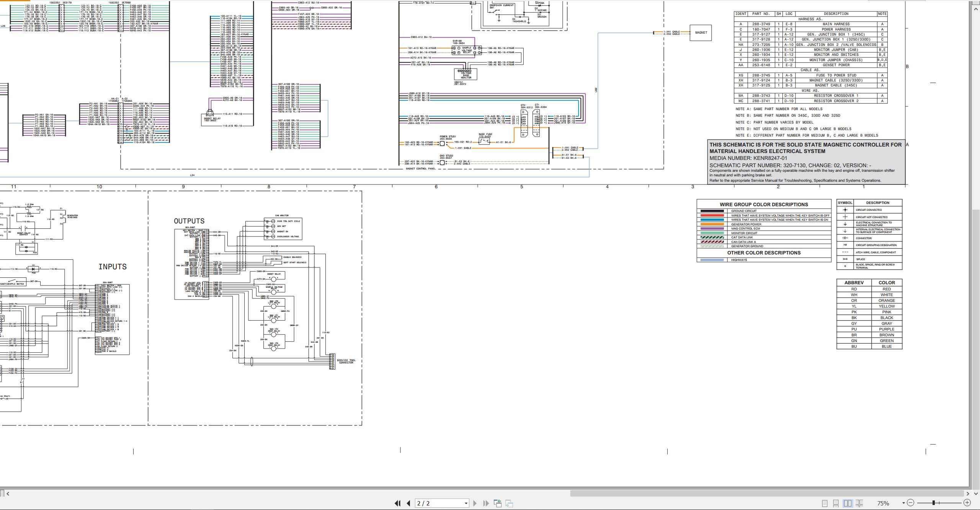Click the RD abbreviation cell

point(854,289)
